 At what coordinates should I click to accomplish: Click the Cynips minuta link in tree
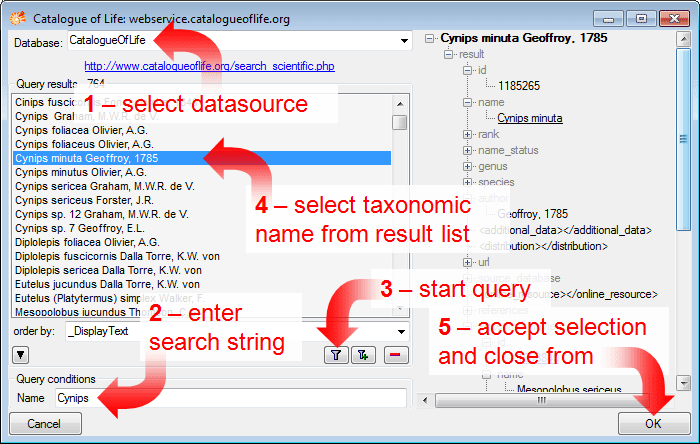point(529,118)
